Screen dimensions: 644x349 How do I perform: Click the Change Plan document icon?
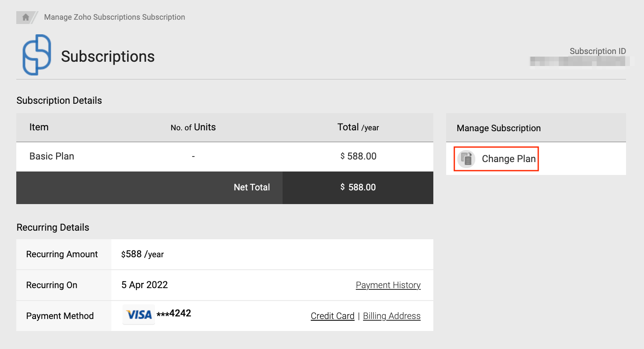point(466,159)
